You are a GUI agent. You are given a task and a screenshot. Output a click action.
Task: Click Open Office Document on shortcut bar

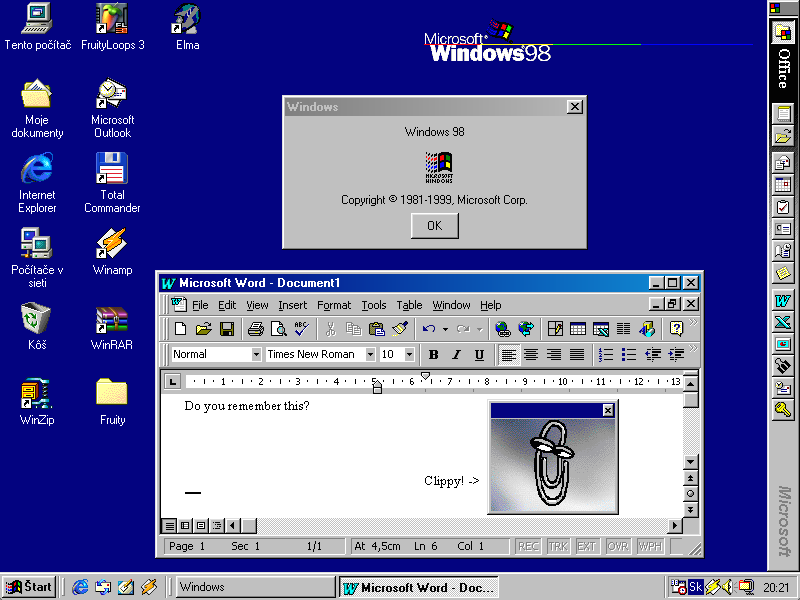[783, 136]
